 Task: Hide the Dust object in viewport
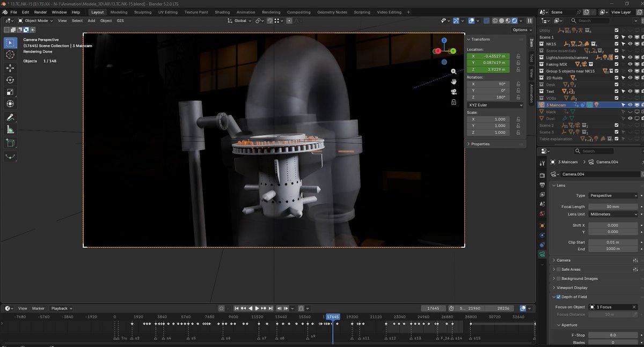click(630, 119)
